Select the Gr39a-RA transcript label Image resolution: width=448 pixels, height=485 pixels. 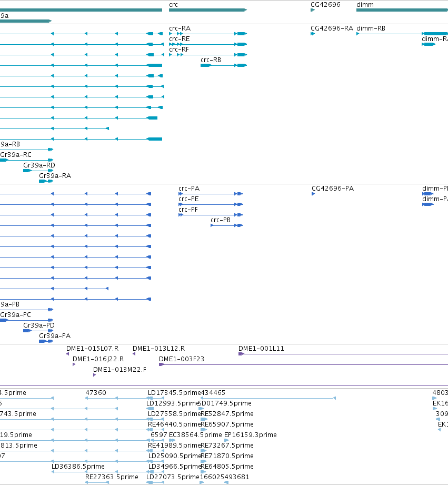(x=55, y=176)
